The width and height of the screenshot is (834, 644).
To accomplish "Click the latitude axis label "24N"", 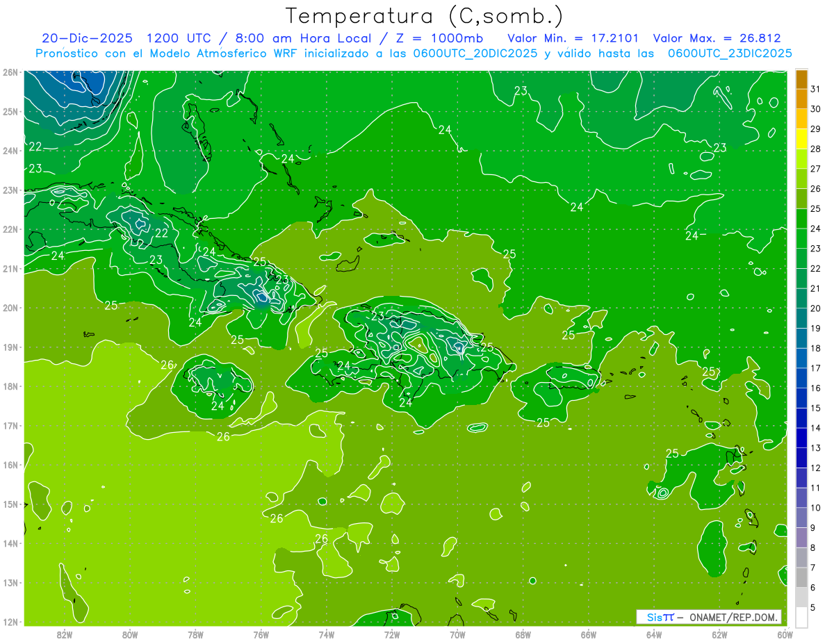I will click(x=10, y=151).
